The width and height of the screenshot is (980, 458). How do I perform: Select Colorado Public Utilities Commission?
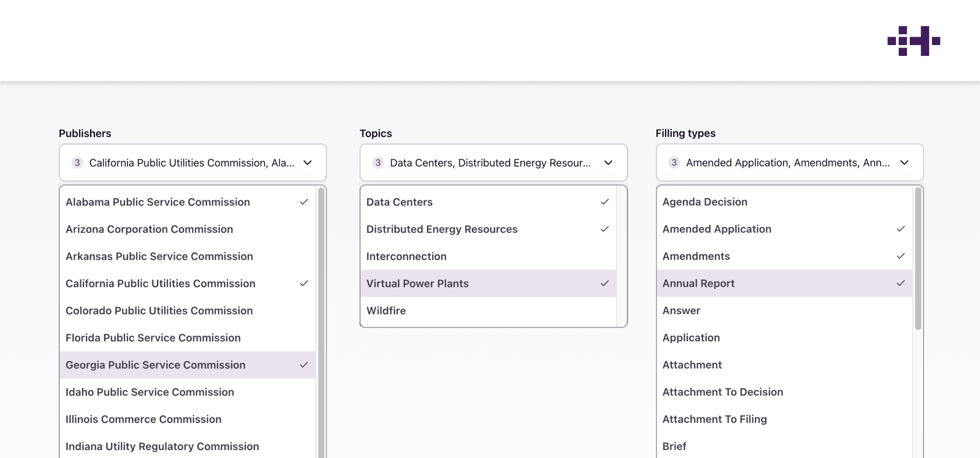point(187,311)
